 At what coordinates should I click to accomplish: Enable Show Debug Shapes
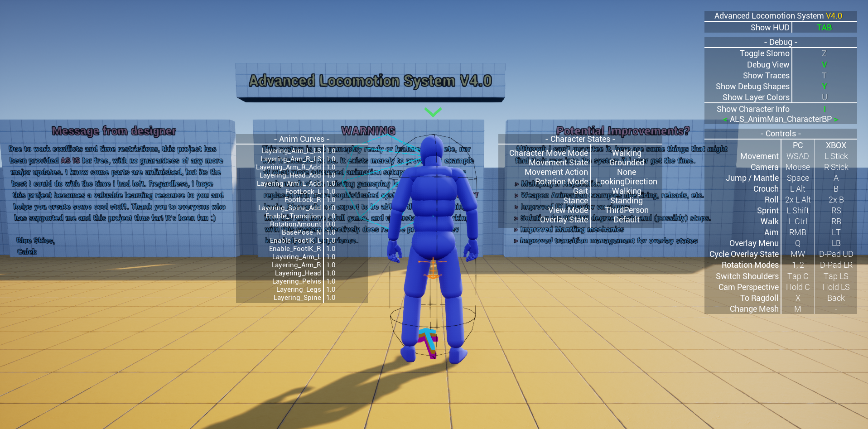pos(752,86)
